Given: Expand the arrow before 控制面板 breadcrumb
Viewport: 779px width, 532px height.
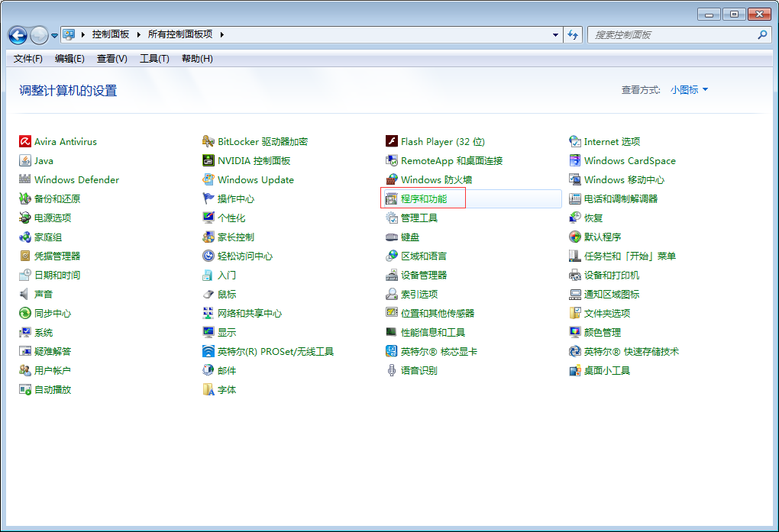Looking at the screenshot, I should point(83,34).
